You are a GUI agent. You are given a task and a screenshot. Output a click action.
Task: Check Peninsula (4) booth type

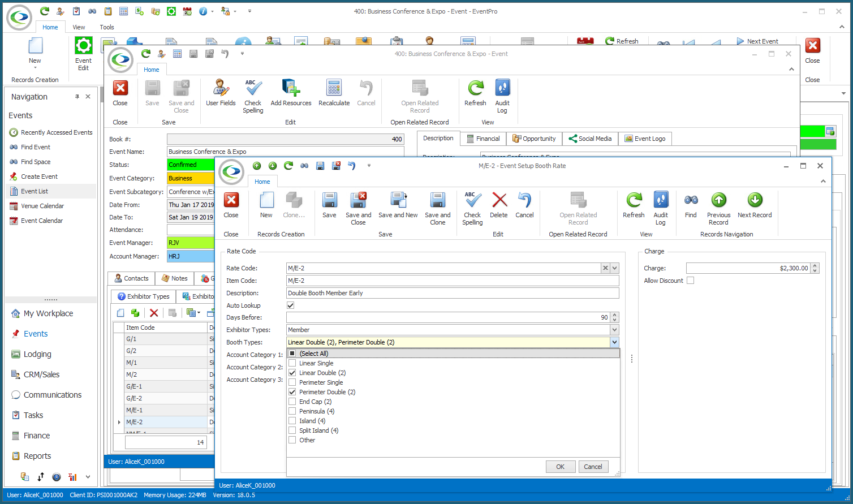coord(292,411)
